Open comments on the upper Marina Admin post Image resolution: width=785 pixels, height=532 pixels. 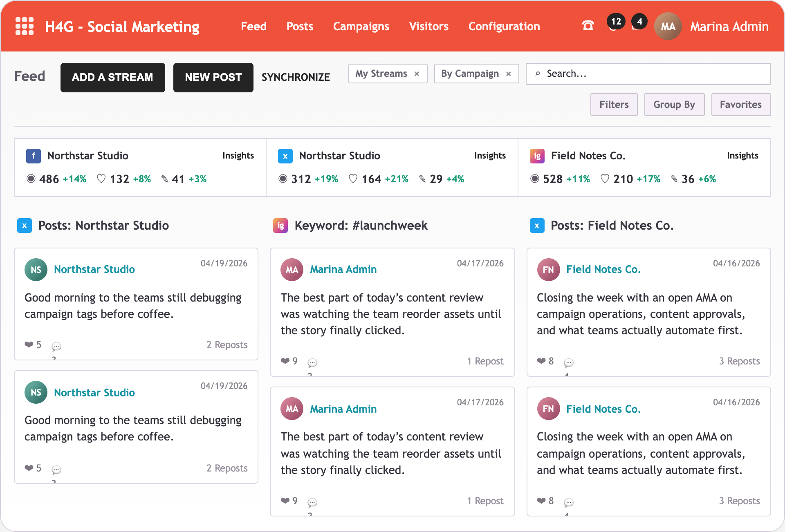[312, 362]
